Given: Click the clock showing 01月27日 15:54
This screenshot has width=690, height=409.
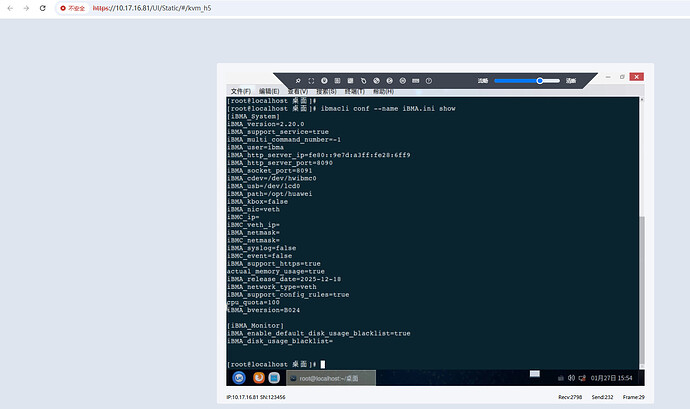Looking at the screenshot, I should point(611,378).
